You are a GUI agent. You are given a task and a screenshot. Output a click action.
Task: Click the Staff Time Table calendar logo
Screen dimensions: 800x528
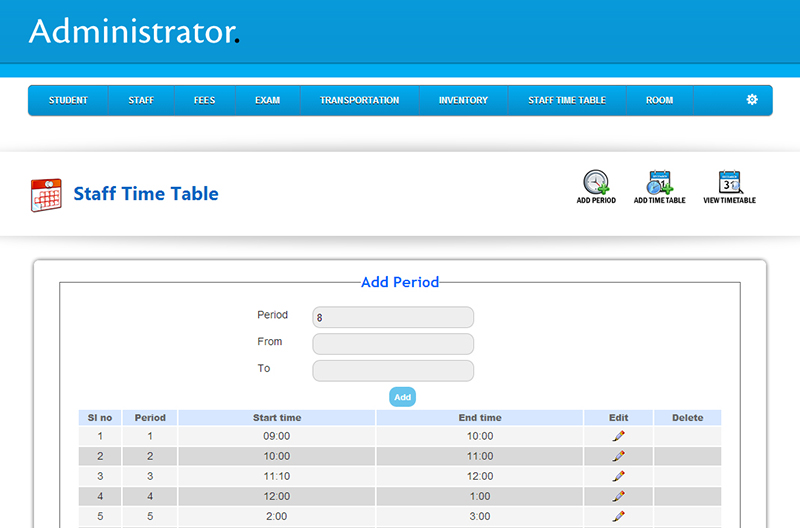point(46,194)
